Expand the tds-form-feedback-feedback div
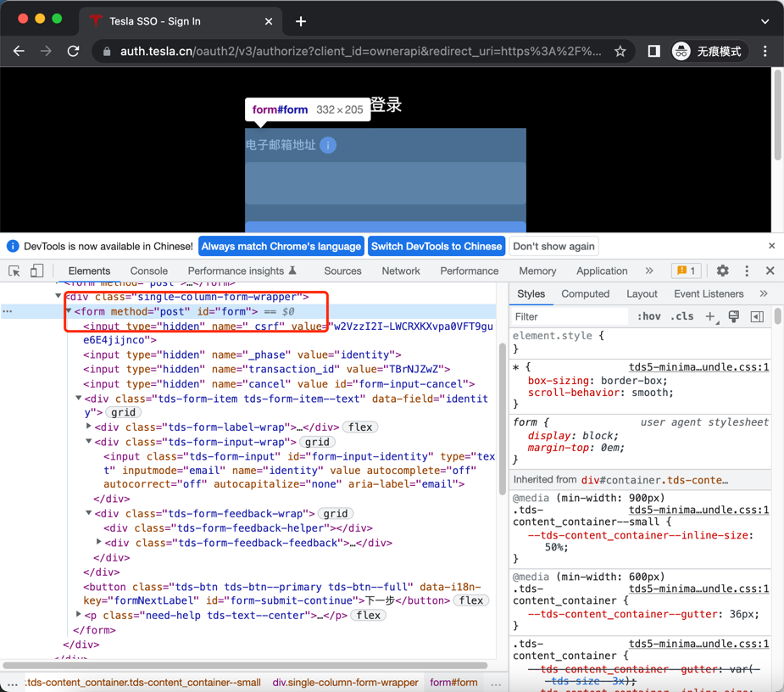This screenshot has height=692, width=784. (x=99, y=542)
